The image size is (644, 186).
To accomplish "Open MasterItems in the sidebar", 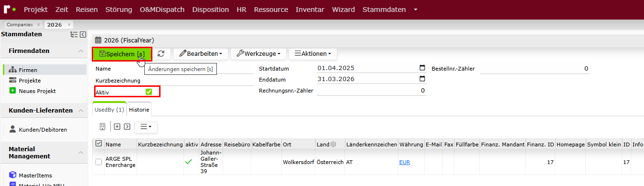I will tap(35, 176).
